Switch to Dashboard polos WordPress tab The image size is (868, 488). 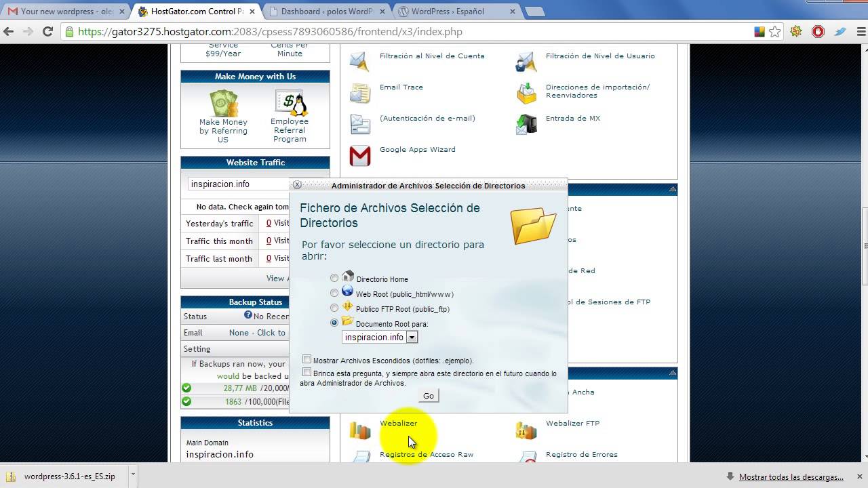pyautogui.click(x=328, y=11)
